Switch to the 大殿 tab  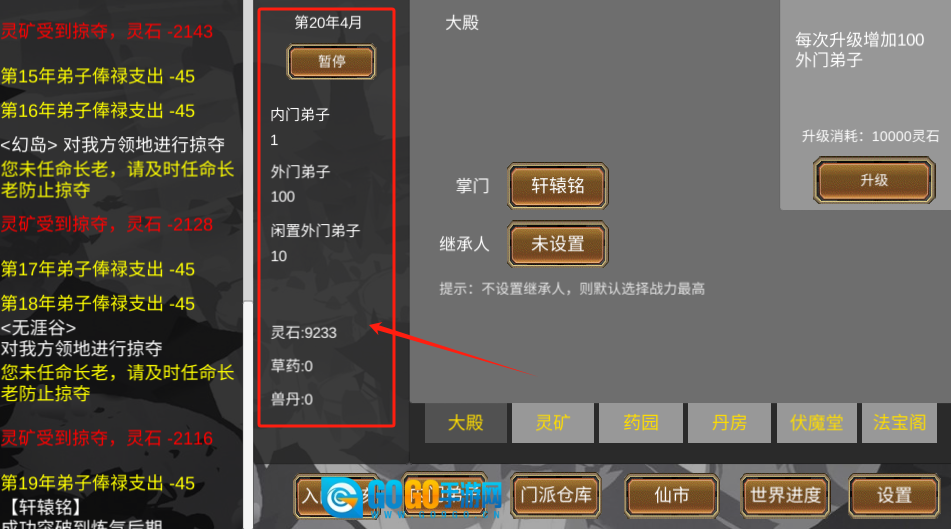coord(465,422)
